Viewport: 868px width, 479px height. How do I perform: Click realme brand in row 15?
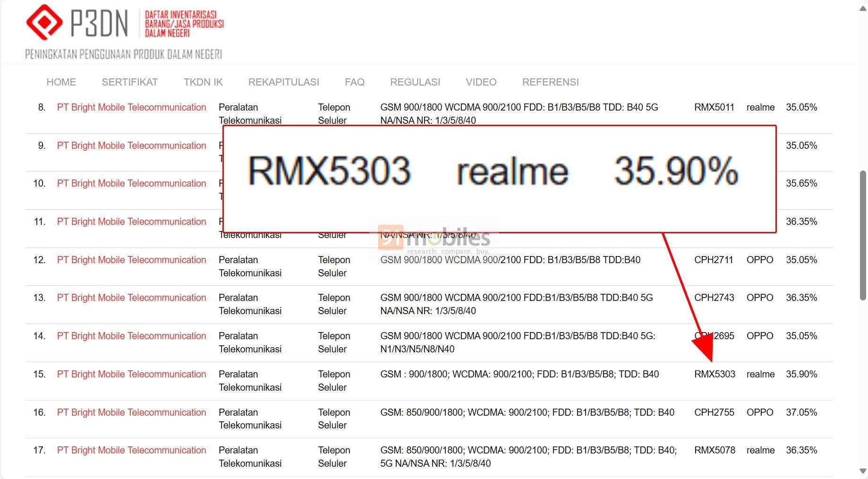pyautogui.click(x=760, y=374)
